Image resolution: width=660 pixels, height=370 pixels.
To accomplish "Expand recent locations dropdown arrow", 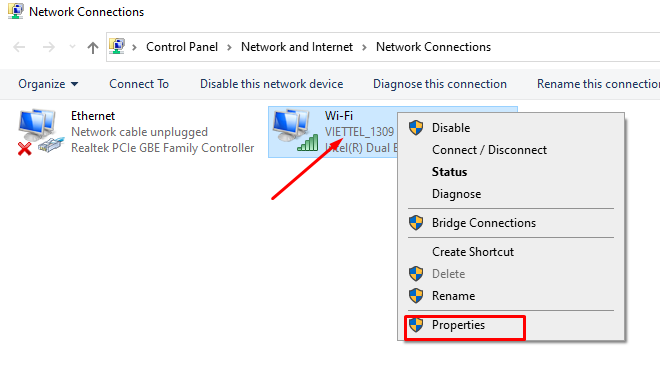I will (72, 47).
